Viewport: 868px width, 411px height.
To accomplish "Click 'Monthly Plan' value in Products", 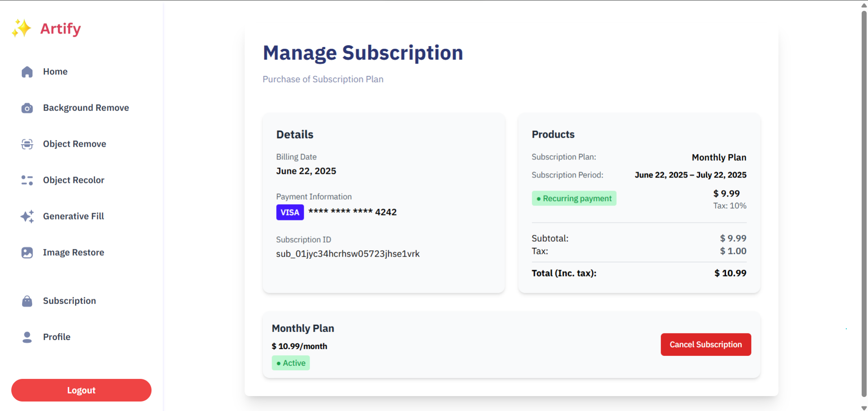I will click(x=719, y=158).
